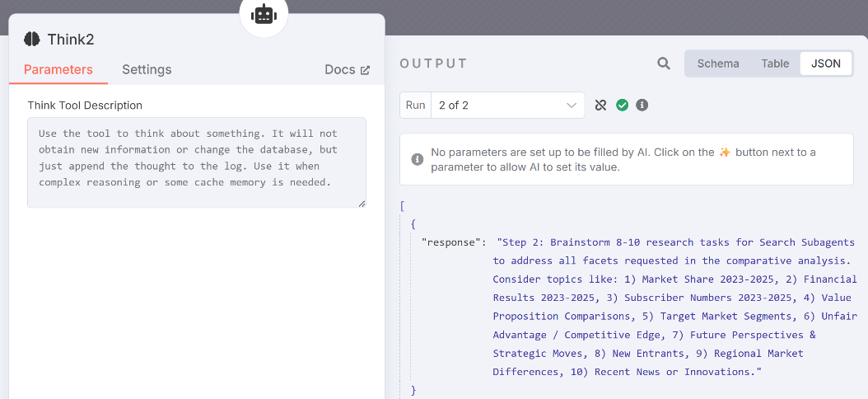The height and width of the screenshot is (399, 868).
Task: Click the brain icon beside Think2
Action: tap(32, 39)
